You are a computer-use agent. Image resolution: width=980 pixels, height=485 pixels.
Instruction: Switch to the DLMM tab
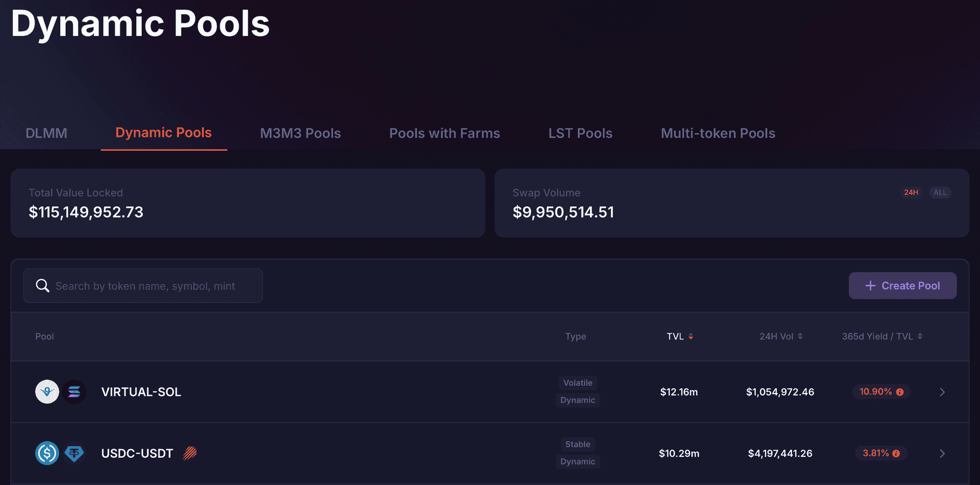46,133
